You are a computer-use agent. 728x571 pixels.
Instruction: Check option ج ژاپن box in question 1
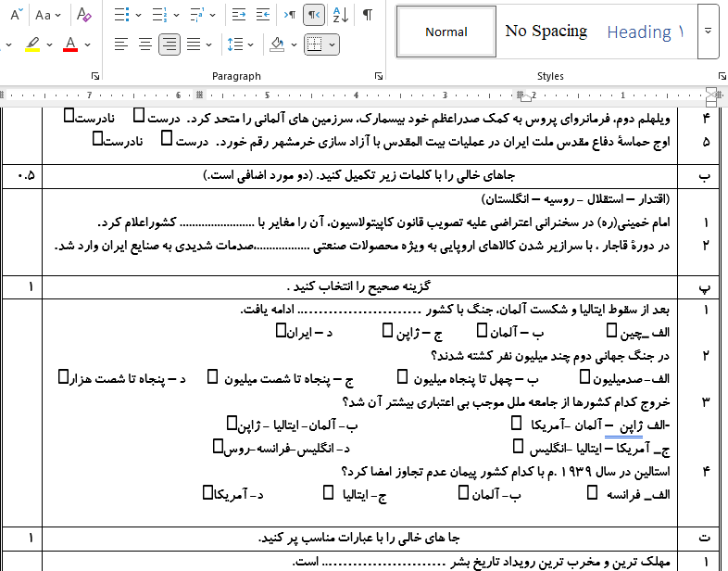387,330
